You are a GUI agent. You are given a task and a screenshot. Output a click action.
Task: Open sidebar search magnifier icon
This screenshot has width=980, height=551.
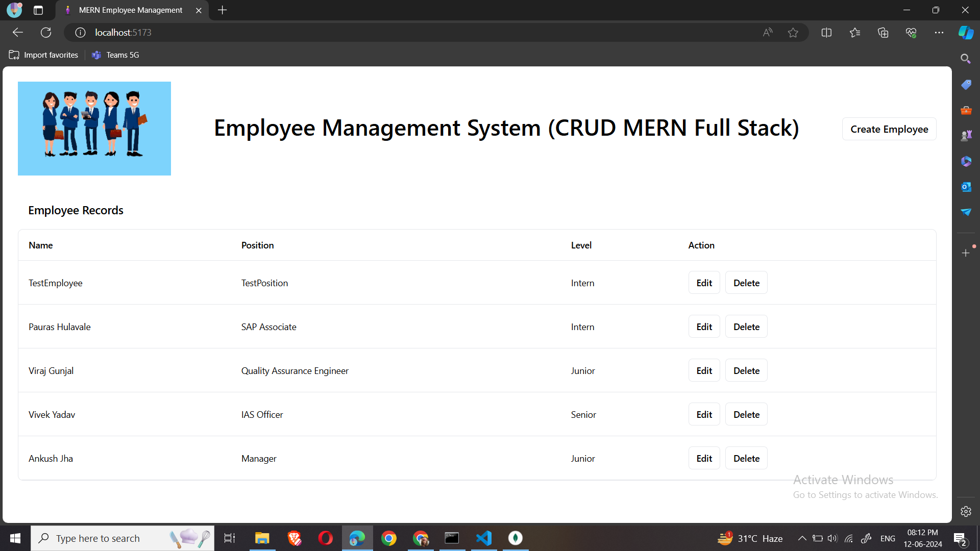966,59
